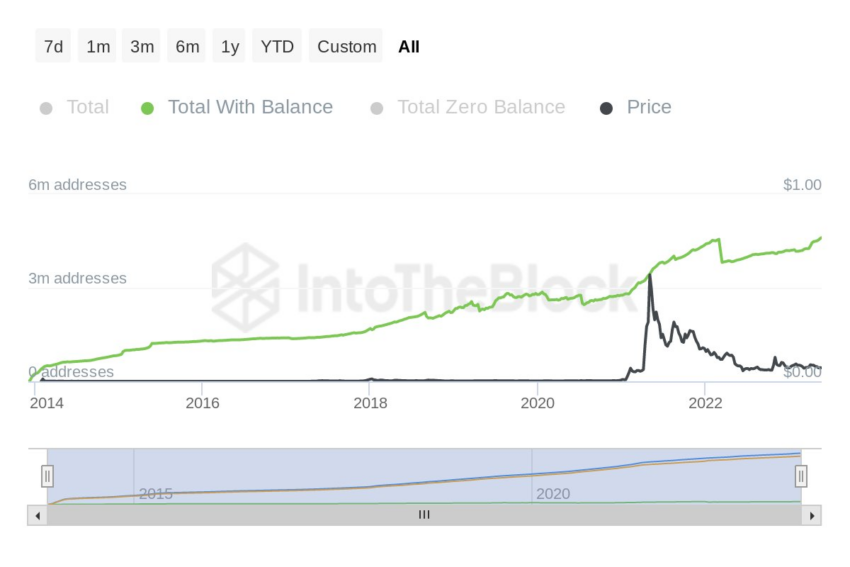
Task: Select the All time range tab
Action: point(409,46)
